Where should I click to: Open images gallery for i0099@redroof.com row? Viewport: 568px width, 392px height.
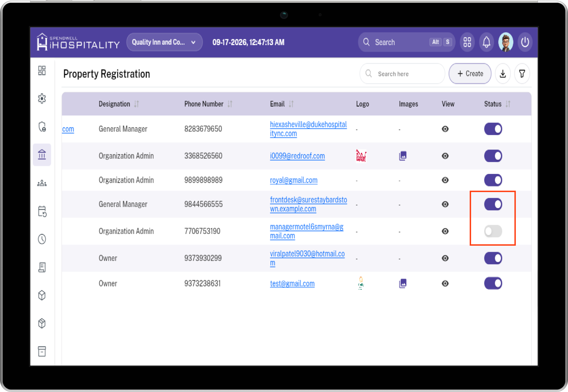(403, 156)
